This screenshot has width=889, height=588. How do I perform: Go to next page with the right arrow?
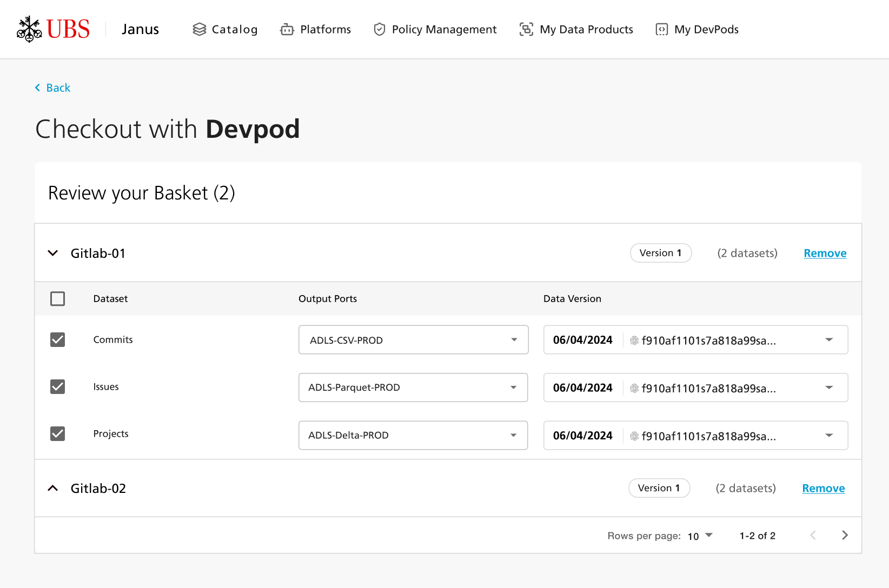844,535
